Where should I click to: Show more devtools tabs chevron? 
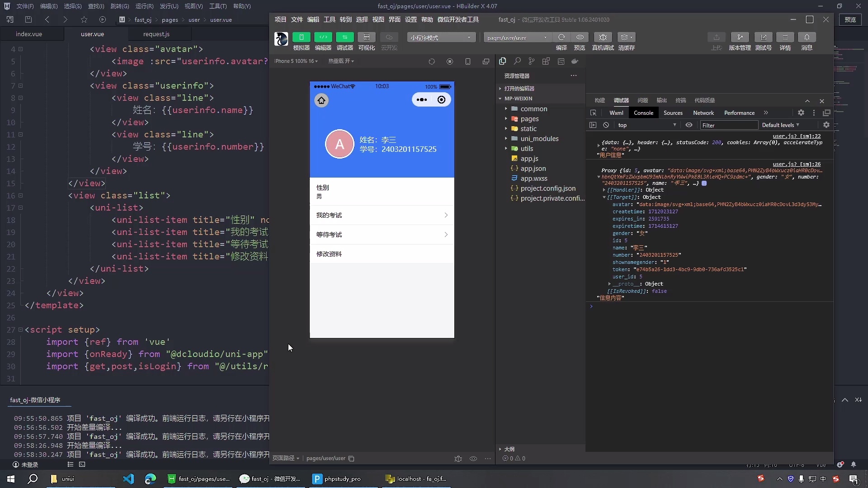click(x=766, y=113)
